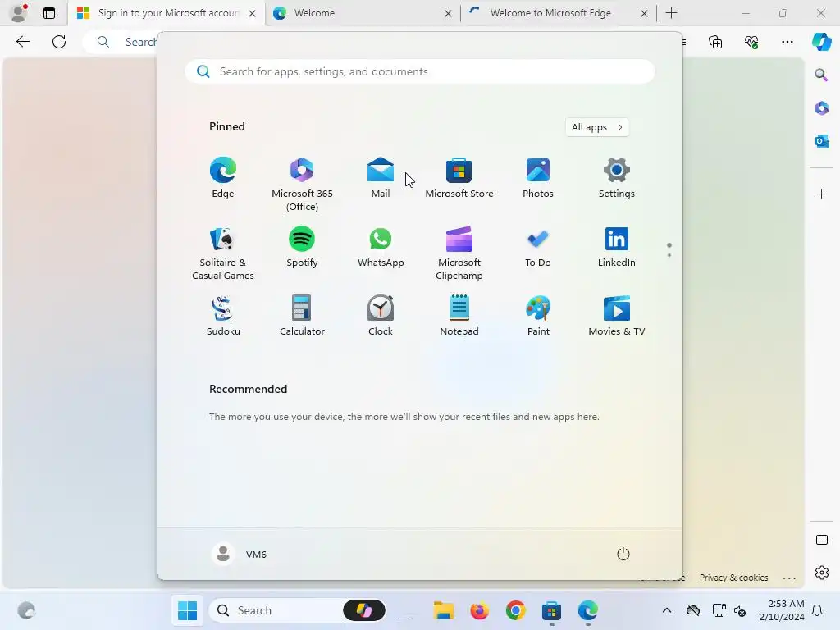Click Edge's Back arrow
The width and height of the screenshot is (840, 630).
tap(22, 42)
